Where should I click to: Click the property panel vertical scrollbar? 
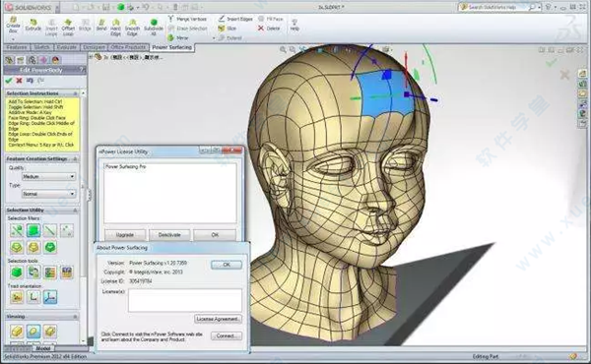pyautogui.click(x=84, y=216)
